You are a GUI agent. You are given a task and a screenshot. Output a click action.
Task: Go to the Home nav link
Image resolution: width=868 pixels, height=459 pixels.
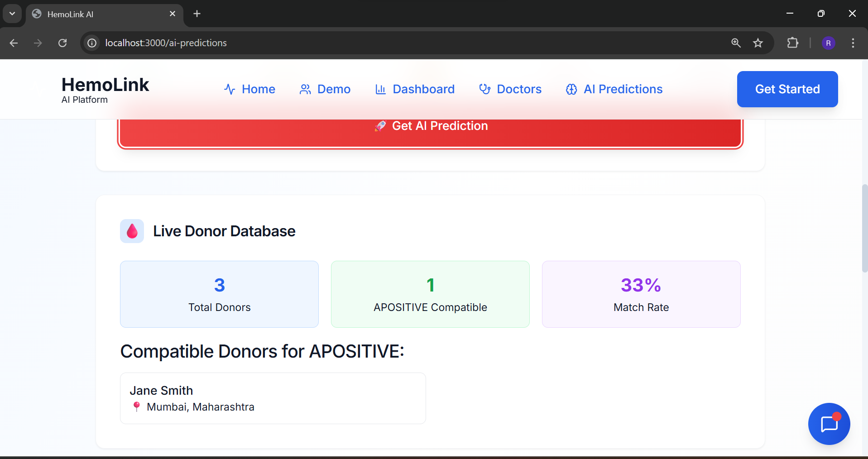click(x=249, y=89)
